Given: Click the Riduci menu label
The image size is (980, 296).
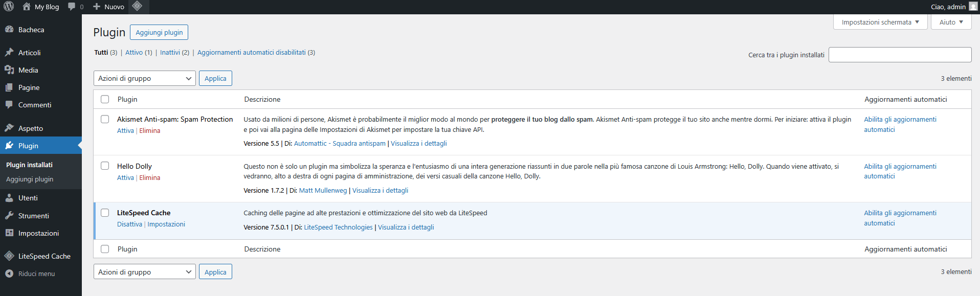Looking at the screenshot, I should click(36, 274).
